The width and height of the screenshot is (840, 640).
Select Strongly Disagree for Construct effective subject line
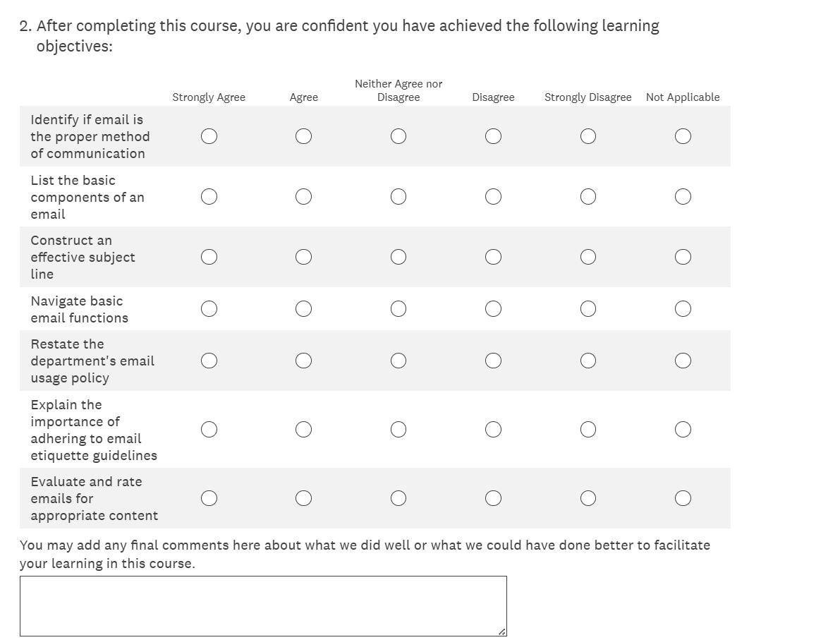tap(588, 257)
